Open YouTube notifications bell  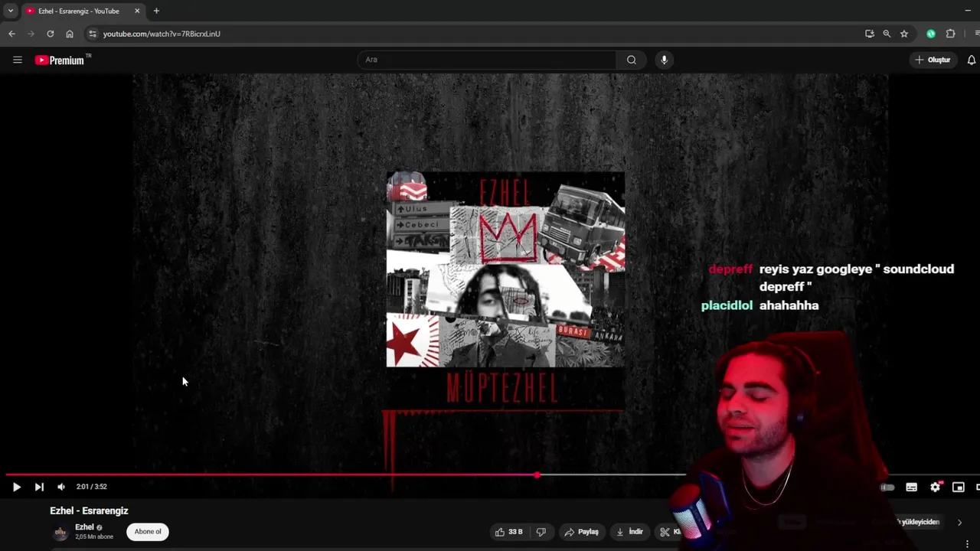[972, 60]
